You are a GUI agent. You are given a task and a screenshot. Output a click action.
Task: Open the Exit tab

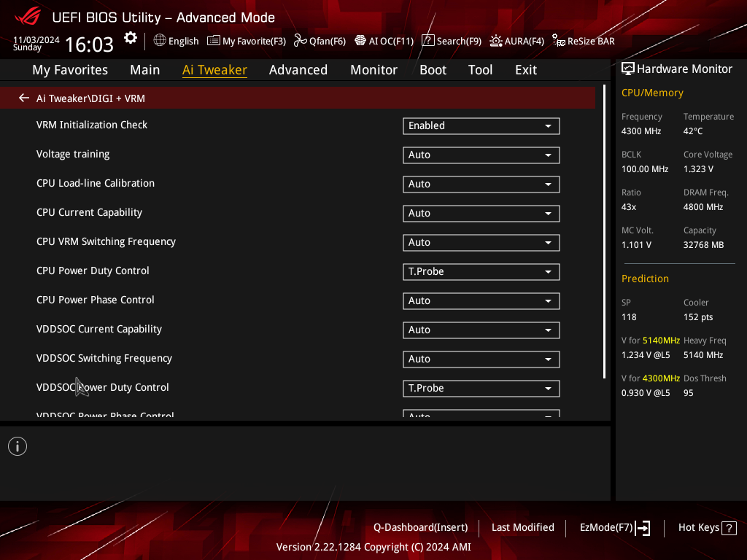click(526, 70)
